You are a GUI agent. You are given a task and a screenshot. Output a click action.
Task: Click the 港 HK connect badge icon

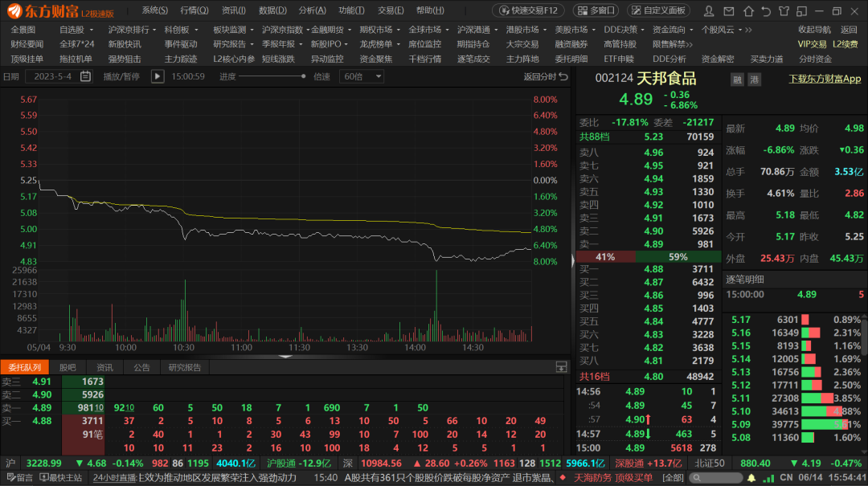[x=754, y=80]
